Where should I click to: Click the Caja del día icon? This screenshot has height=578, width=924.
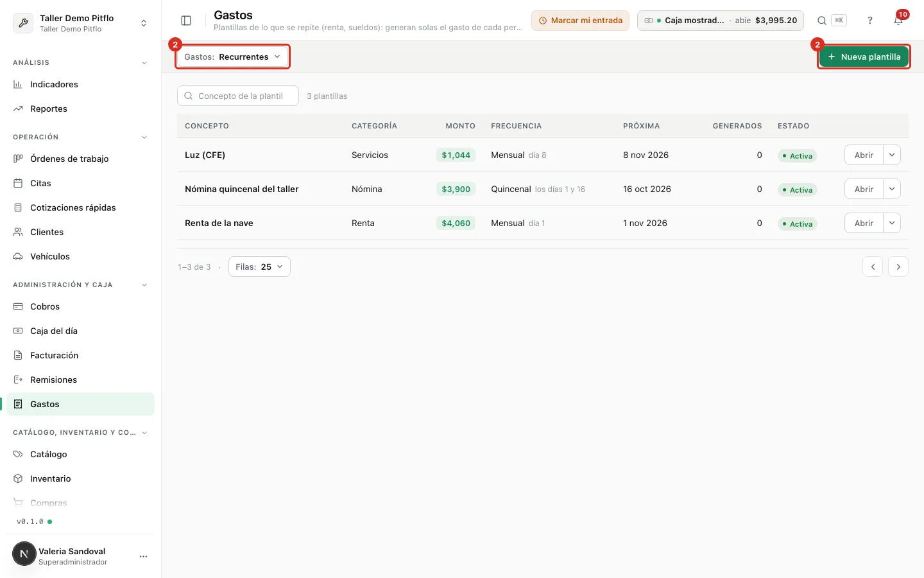pyautogui.click(x=18, y=331)
